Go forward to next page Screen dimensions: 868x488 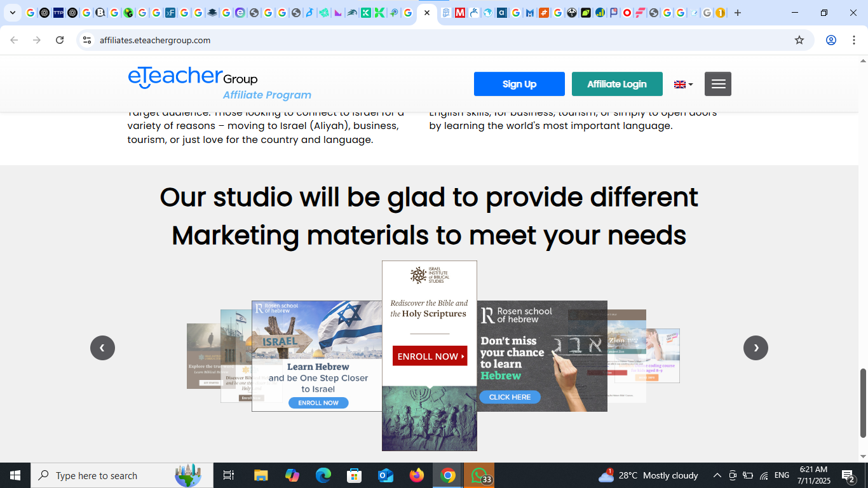pyautogui.click(x=37, y=40)
